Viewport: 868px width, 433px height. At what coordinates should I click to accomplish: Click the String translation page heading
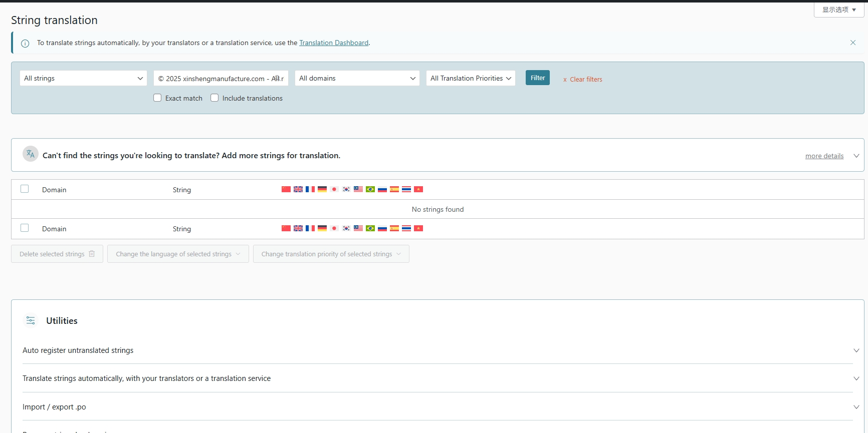click(54, 20)
